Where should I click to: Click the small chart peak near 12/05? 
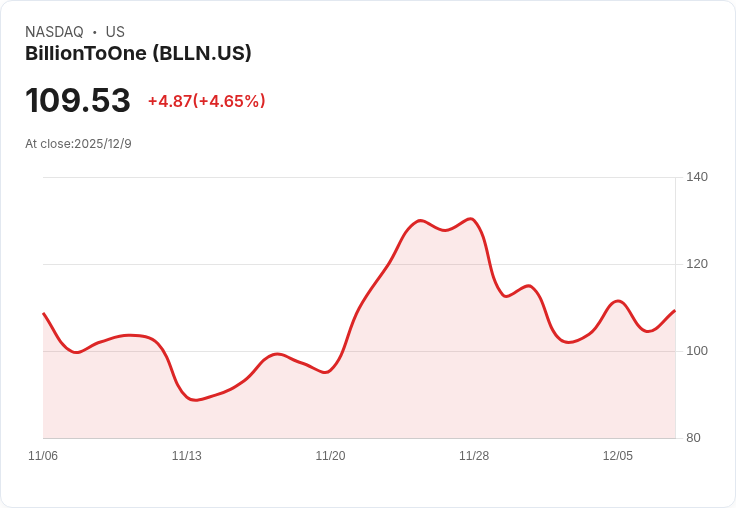(x=618, y=300)
